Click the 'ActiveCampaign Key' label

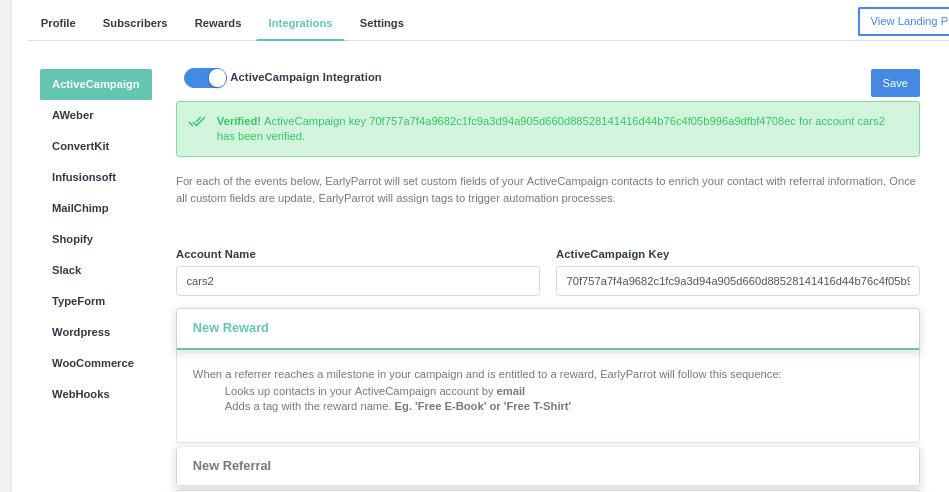(612, 254)
